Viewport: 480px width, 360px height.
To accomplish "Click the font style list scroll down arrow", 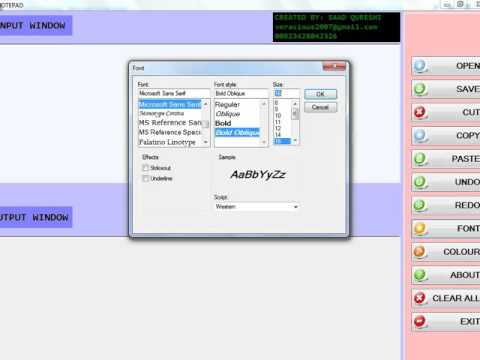I will coord(264,142).
